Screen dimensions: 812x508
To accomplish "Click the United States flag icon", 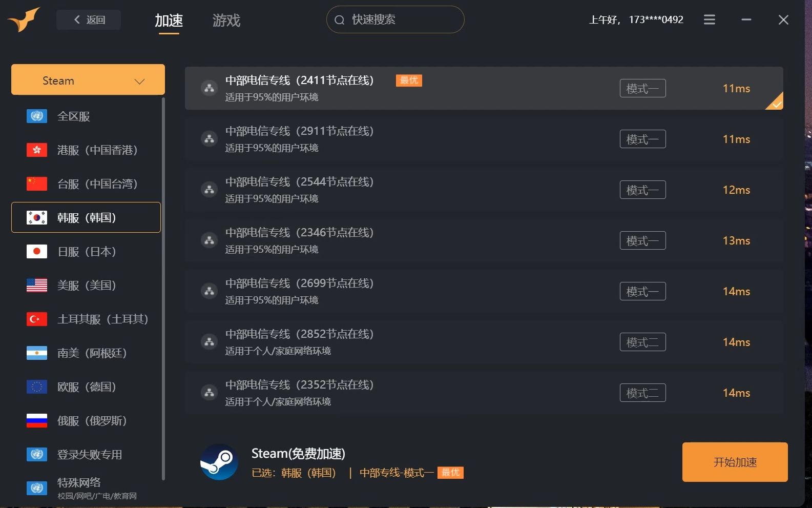I will (x=37, y=285).
